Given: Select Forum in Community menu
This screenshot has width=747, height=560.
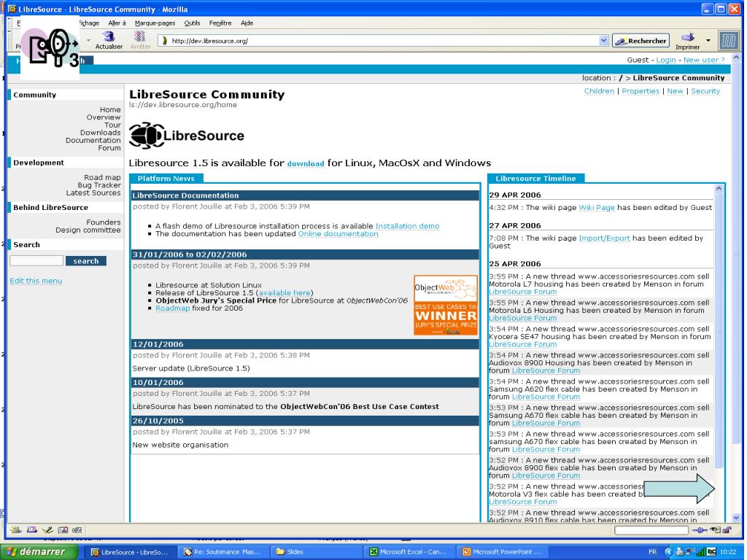Looking at the screenshot, I should click(109, 147).
